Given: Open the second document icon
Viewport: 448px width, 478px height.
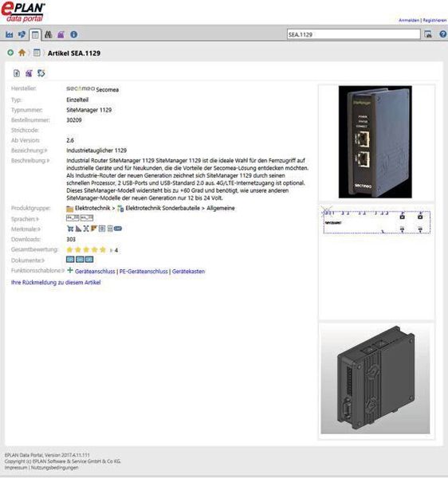Looking at the screenshot, I should click(x=80, y=260).
